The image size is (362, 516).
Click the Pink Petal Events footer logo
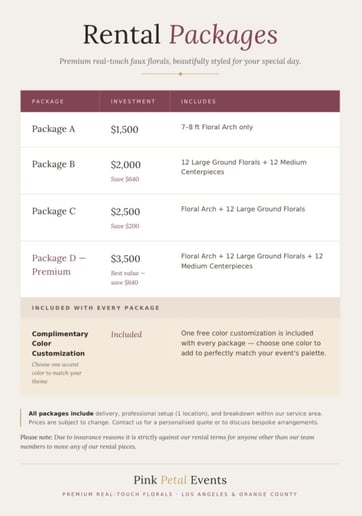(x=180, y=480)
